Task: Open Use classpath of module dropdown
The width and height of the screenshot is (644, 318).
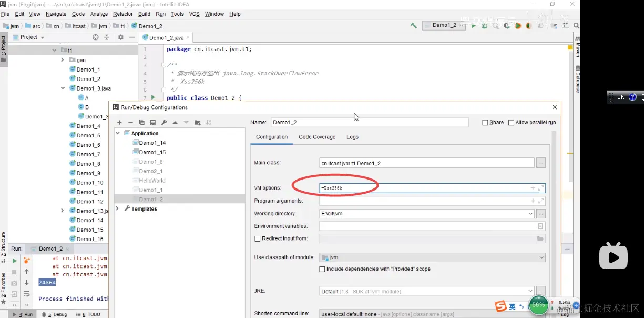Action: 541,257
